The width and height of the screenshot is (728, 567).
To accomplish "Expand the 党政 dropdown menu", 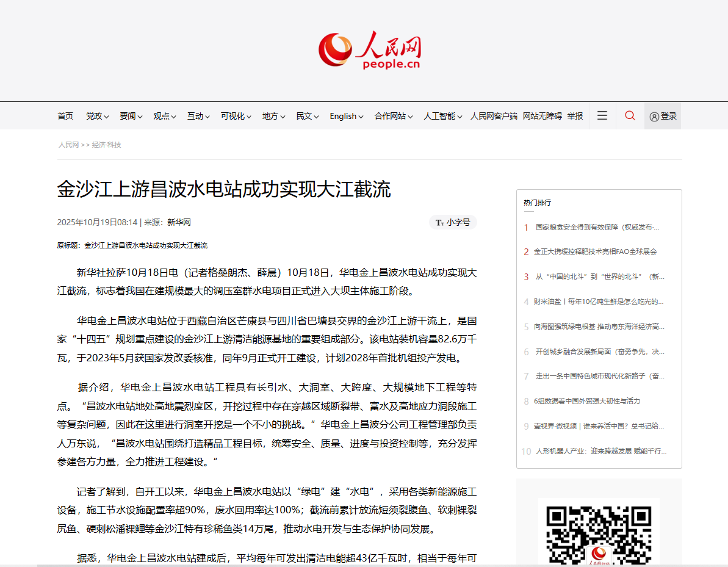I will pyautogui.click(x=98, y=116).
